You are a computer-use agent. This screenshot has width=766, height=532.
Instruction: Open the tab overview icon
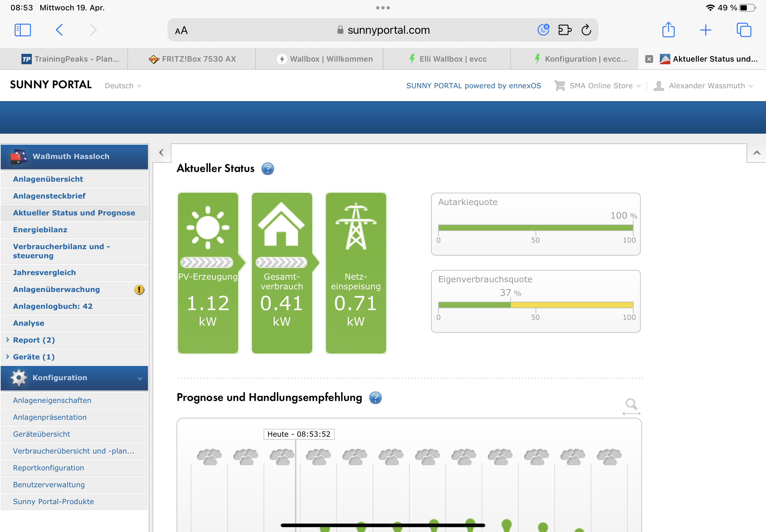tap(743, 30)
